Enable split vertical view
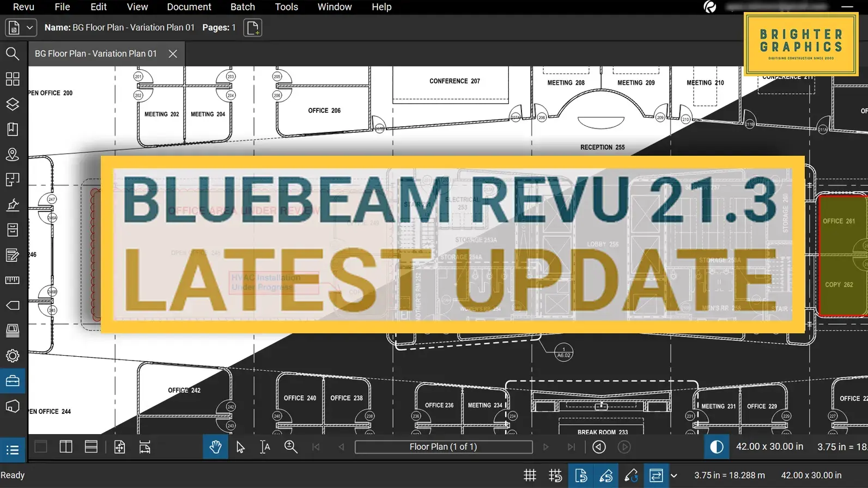Viewport: 868px width, 488px height. (x=66, y=447)
